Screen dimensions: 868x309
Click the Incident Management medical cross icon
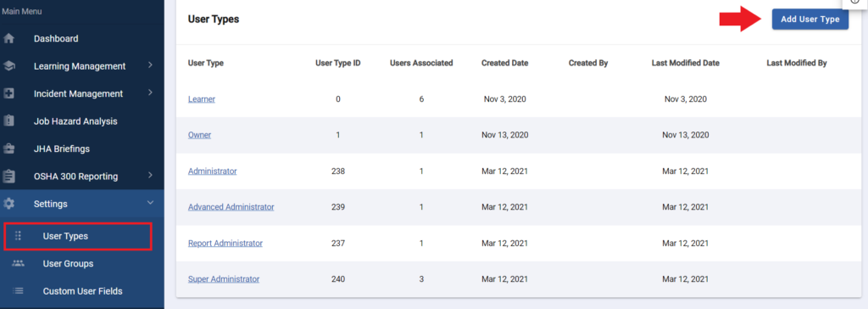(x=8, y=93)
